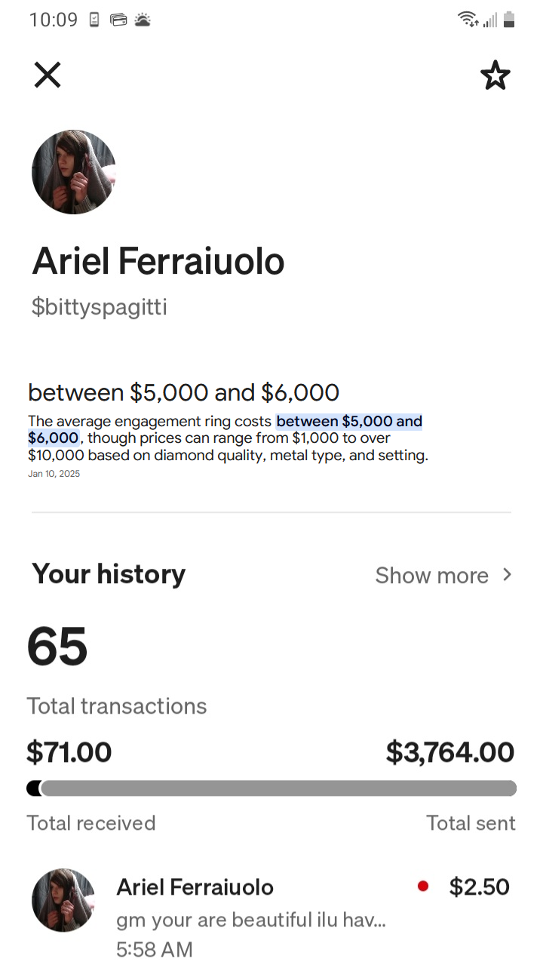Tap the 65 total transactions count
The height and width of the screenshot is (980, 543).
[57, 647]
